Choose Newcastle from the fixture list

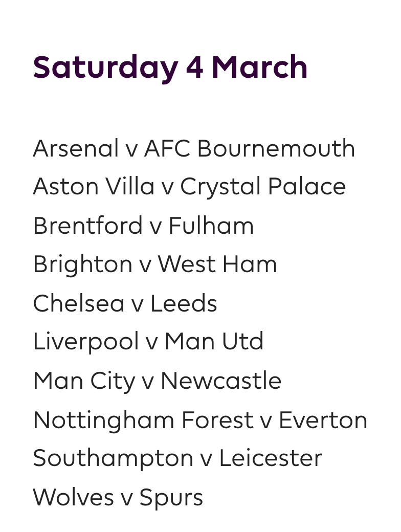click(221, 381)
